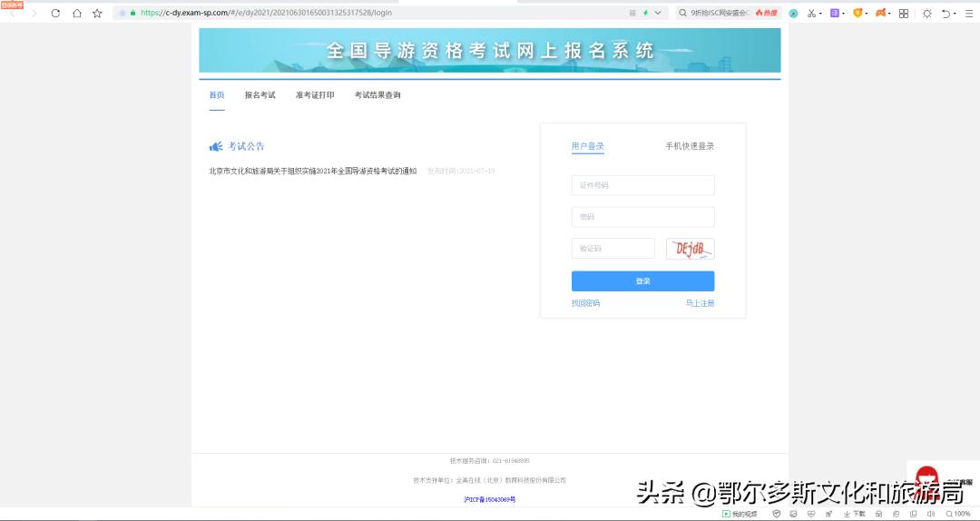Open the 下载 downloads button

(x=855, y=514)
